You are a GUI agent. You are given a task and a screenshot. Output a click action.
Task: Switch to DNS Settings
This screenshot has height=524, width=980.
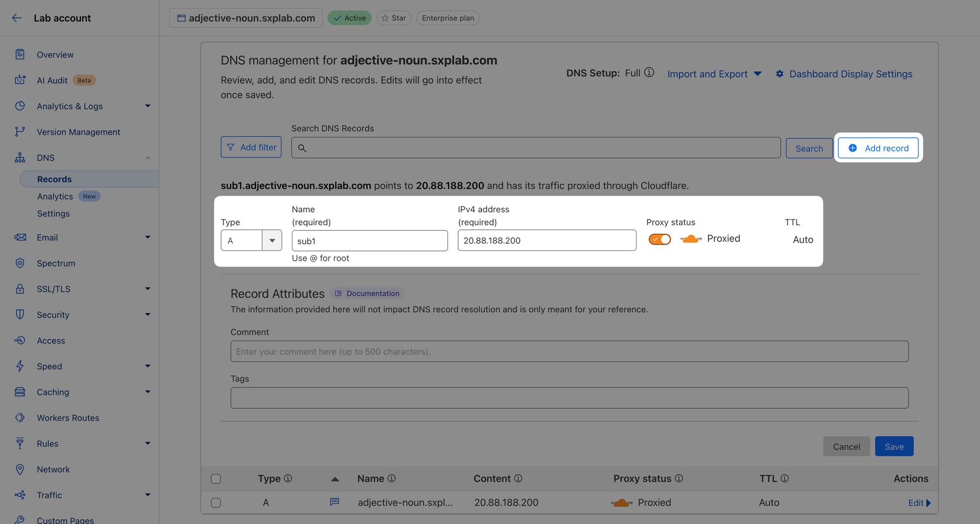53,213
